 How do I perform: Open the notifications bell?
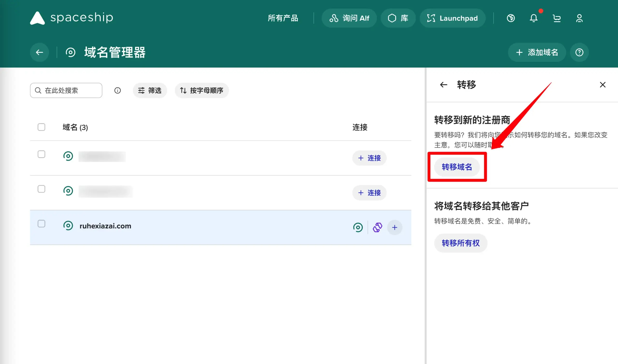point(534,18)
